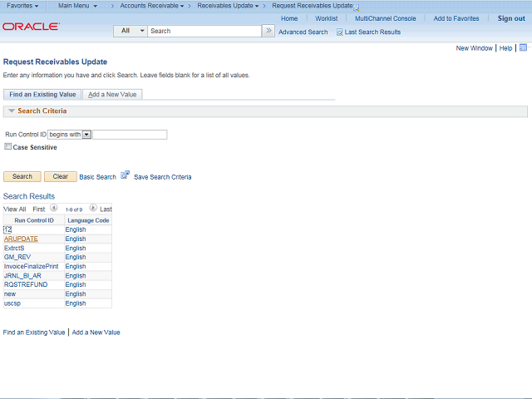Click the Search button

pyautogui.click(x=22, y=176)
